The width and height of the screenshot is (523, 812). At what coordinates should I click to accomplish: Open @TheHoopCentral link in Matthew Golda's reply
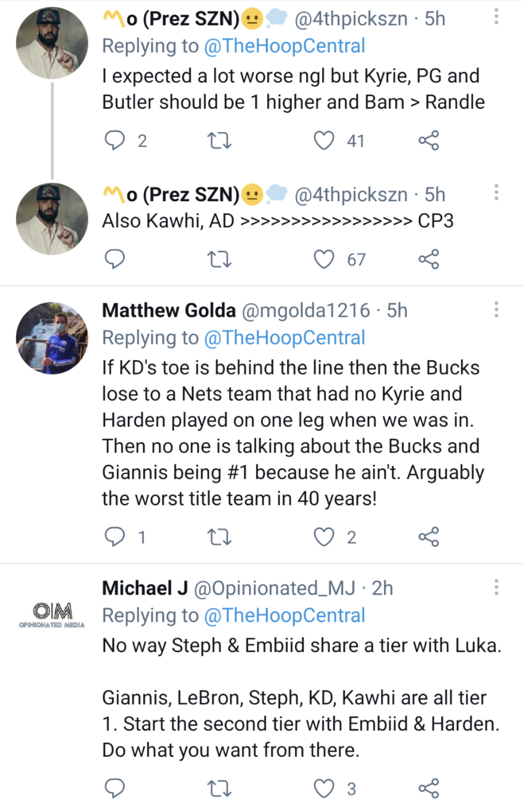pos(284,338)
